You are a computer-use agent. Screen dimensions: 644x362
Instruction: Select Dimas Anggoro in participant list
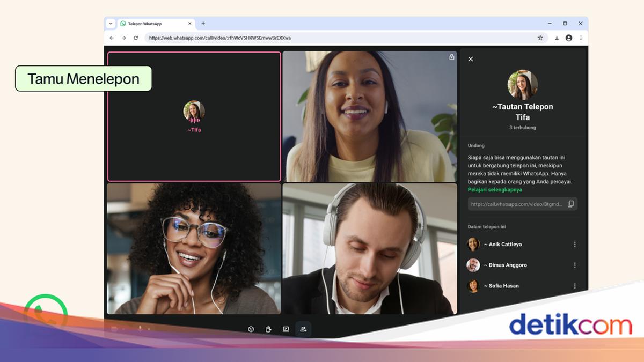coord(522,265)
